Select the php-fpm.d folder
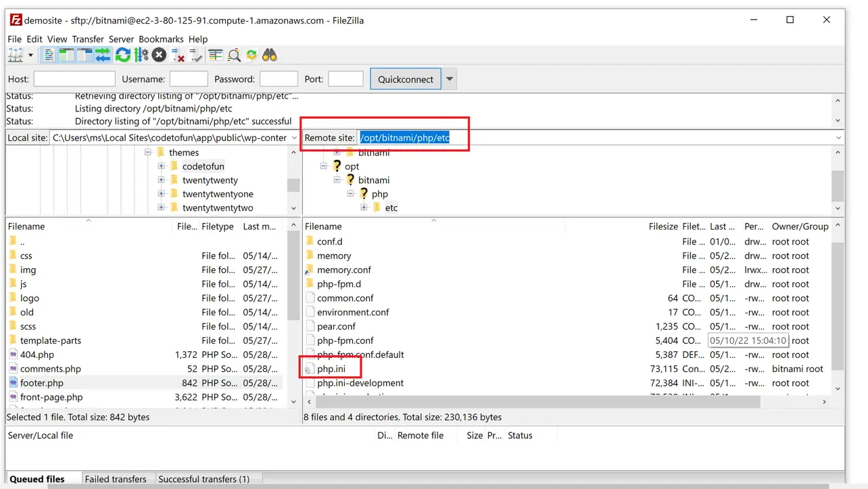868x489 pixels. coord(339,284)
